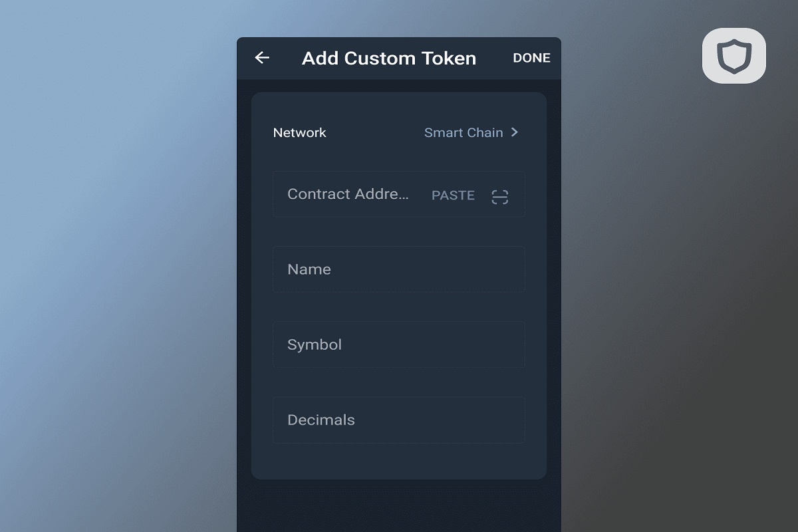Click the Trust Wallet shield logo
Image resolution: width=798 pixels, height=532 pixels.
tap(733, 56)
